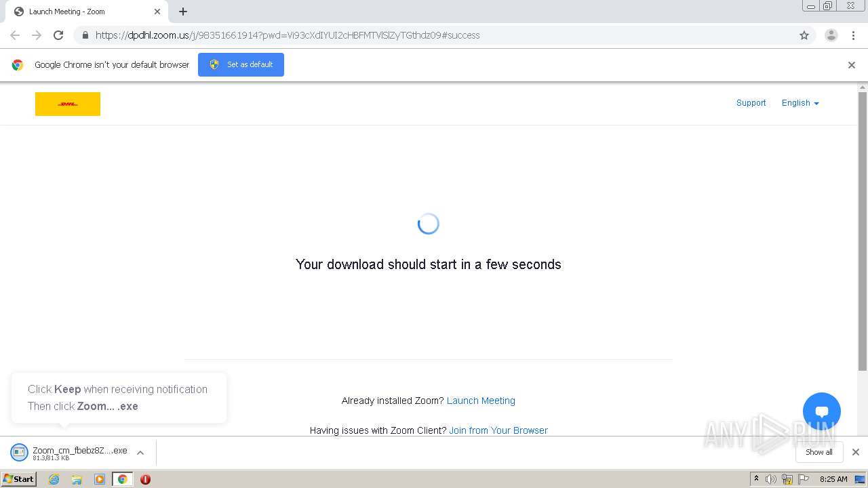Click the DHL logo
868x488 pixels.
coord(68,104)
